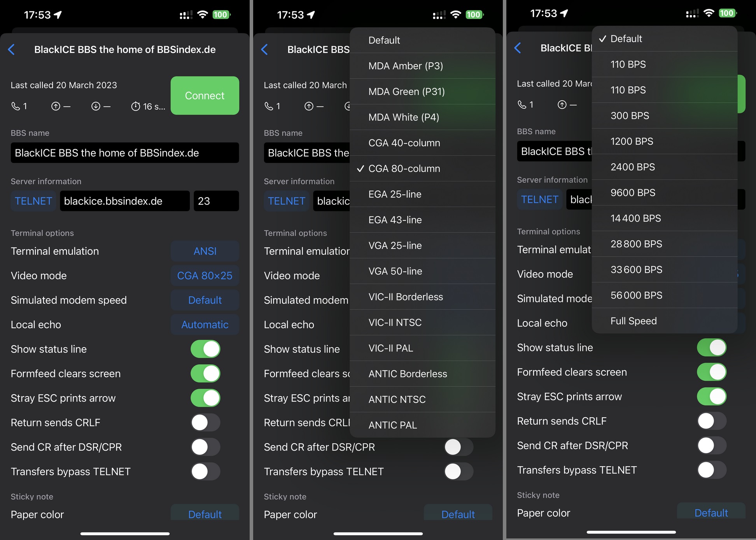The image size is (756, 540).
Task: Pick ANTIC NTSC from the video menu
Action: click(x=423, y=399)
